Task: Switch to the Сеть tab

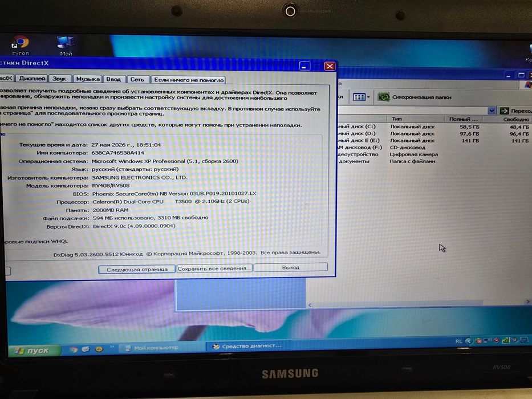Action: coord(137,79)
